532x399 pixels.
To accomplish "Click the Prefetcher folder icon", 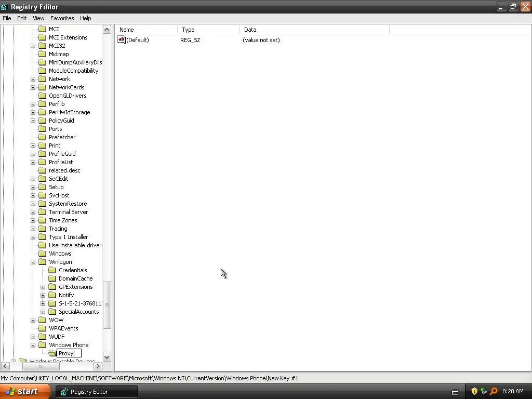I will (43, 137).
